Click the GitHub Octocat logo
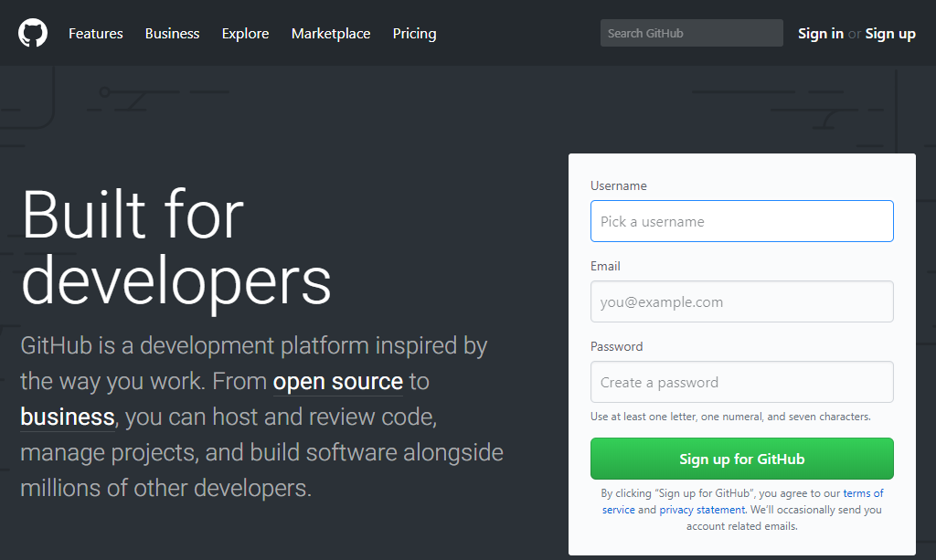This screenshot has height=560, width=936. [33, 33]
